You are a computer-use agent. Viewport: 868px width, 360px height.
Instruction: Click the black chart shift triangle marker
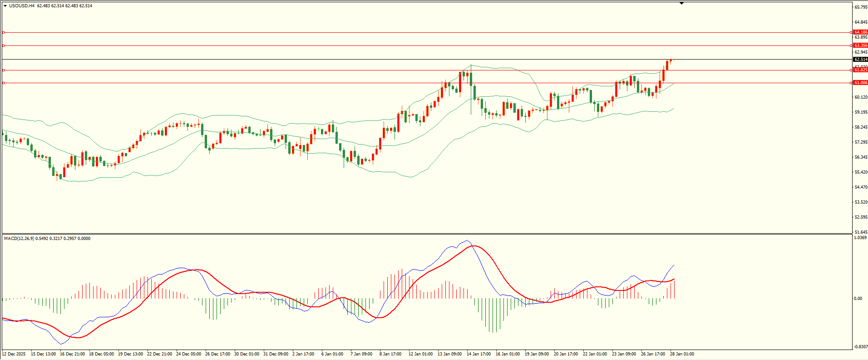pos(681,3)
